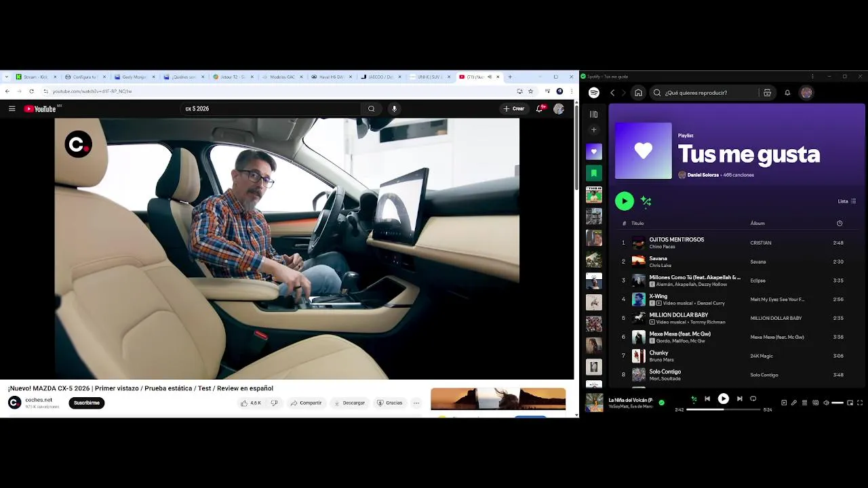Click the YouTube search field containing cx 5 2026
Viewport: 868px width, 488px height.
point(271,108)
